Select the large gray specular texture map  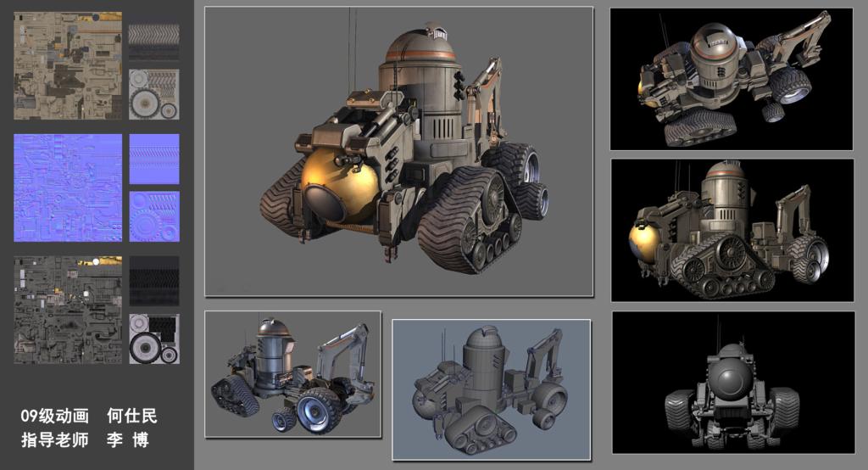click(68, 310)
